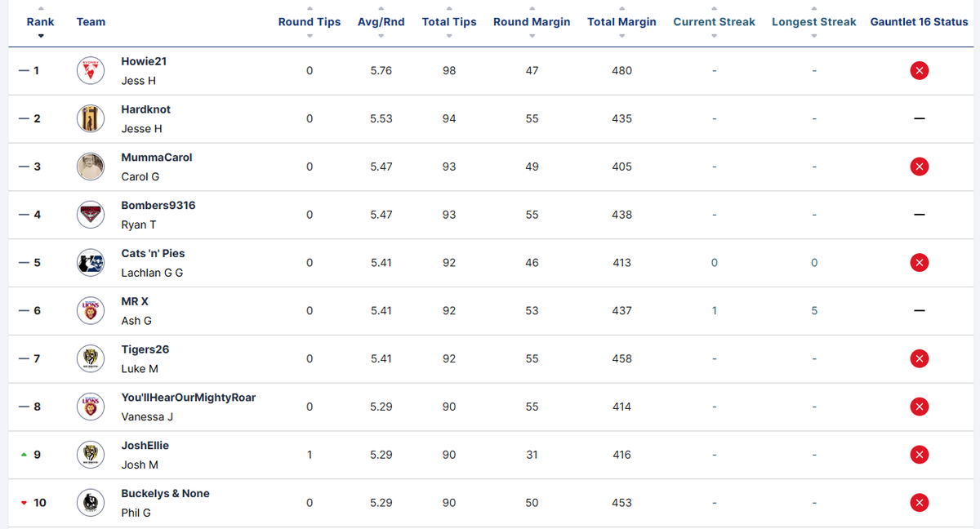Click Hardknot's Hawthorn team logo
This screenshot has width=980, height=529.
click(91, 119)
